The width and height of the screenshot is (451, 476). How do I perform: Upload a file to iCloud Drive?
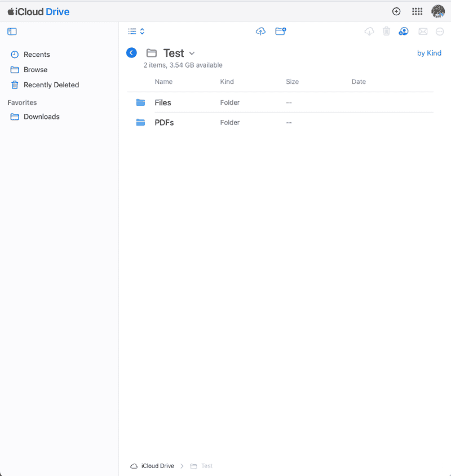point(260,31)
